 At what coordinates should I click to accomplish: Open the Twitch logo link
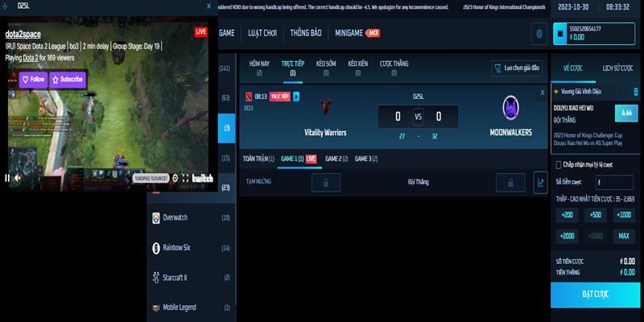coord(203,178)
